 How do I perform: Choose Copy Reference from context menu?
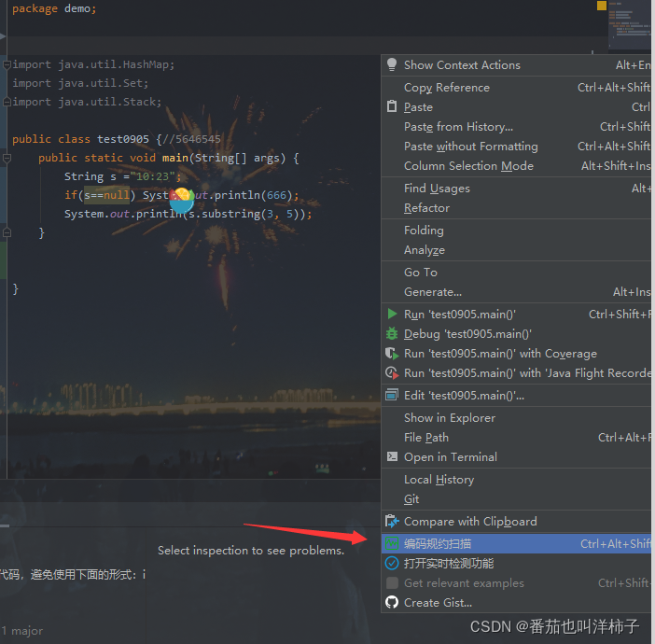pyautogui.click(x=516, y=88)
